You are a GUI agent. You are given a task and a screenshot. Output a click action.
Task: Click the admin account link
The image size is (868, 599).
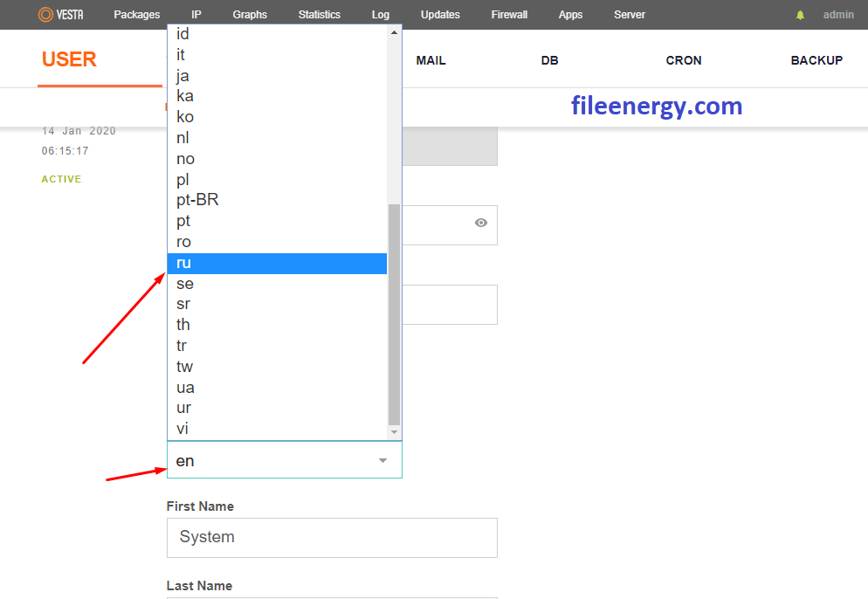click(x=838, y=15)
